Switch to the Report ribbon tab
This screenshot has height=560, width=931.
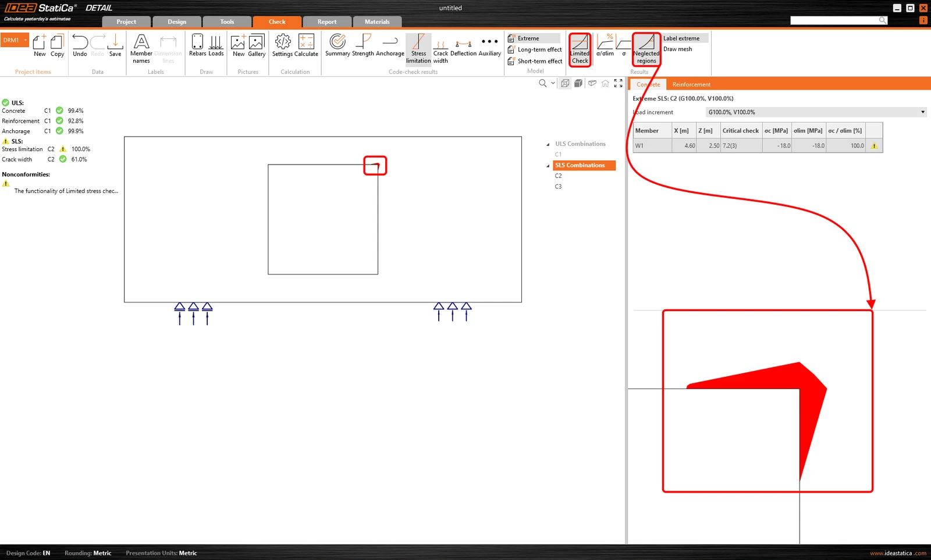327,22
